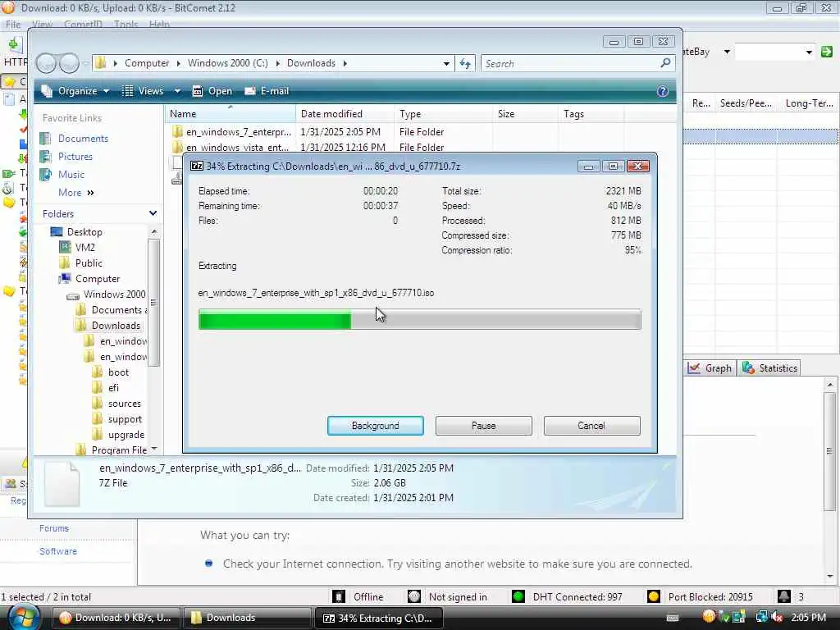Open the Software link in BitComet
840x630 pixels.
(58, 551)
